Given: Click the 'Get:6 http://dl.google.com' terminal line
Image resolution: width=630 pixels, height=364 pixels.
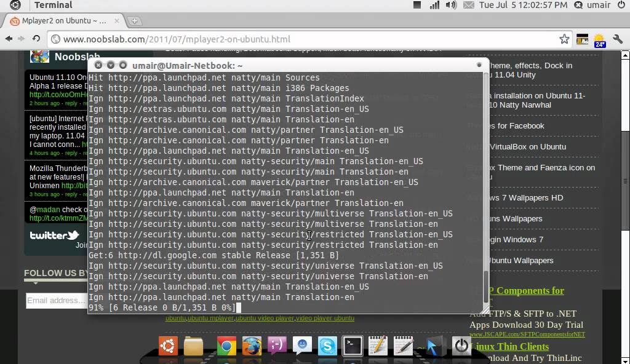Looking at the screenshot, I should (x=213, y=255).
